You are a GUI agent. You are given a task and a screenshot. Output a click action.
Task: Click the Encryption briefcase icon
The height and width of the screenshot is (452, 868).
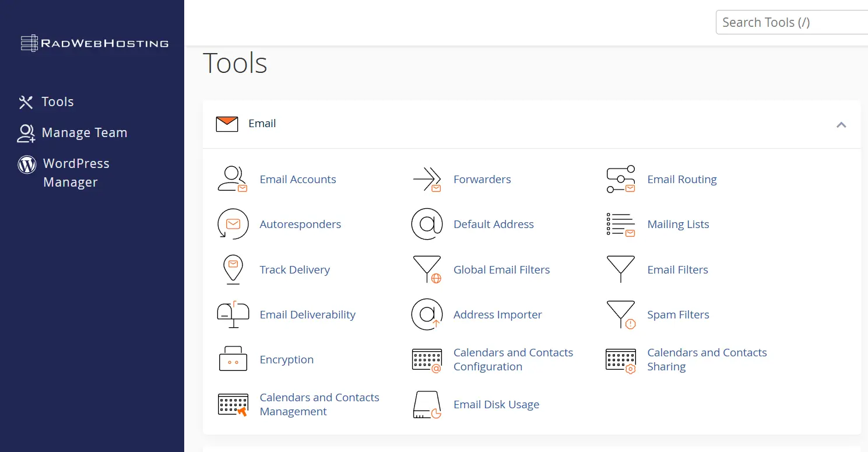(x=233, y=359)
